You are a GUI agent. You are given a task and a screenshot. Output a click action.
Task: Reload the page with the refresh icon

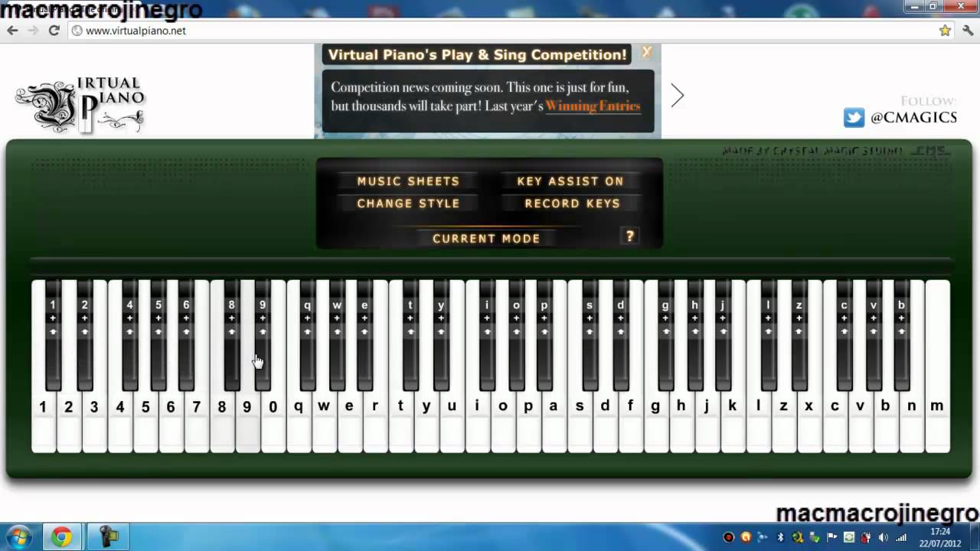click(54, 31)
